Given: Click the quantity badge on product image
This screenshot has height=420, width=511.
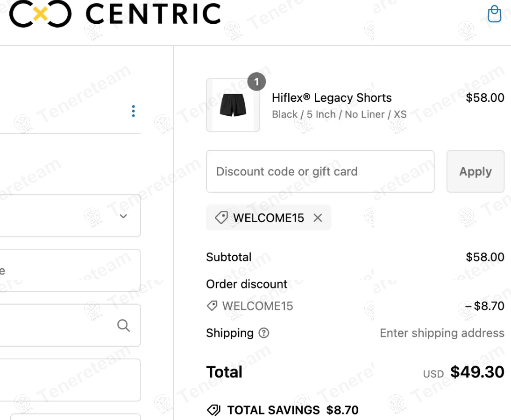Looking at the screenshot, I should (x=256, y=82).
